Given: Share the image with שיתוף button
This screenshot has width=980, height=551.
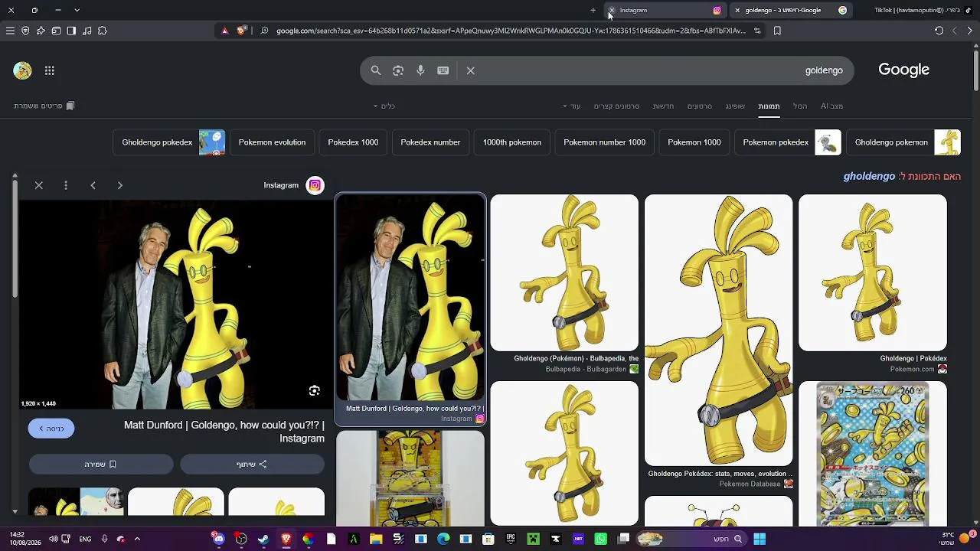Looking at the screenshot, I should pyautogui.click(x=252, y=465).
